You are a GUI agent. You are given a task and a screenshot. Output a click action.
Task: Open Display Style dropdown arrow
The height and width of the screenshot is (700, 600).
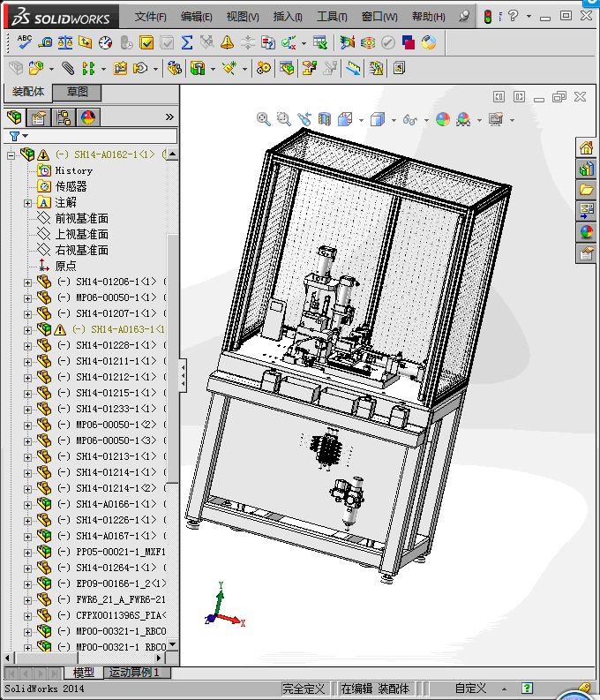coord(394,120)
